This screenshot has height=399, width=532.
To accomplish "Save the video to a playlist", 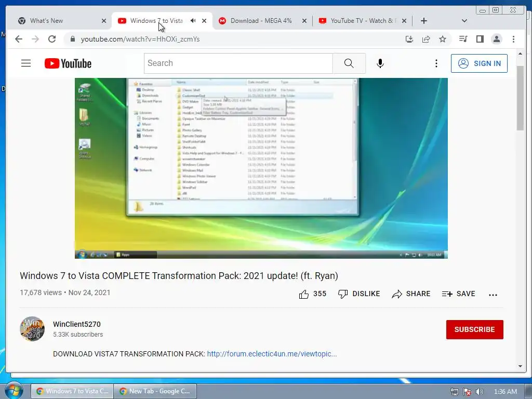I will (x=458, y=294).
